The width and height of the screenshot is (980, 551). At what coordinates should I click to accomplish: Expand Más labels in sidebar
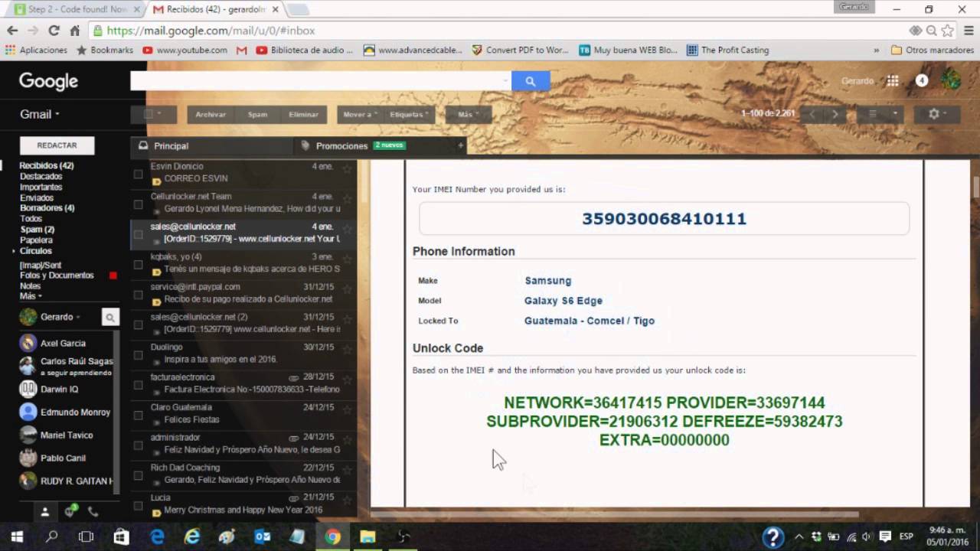pyautogui.click(x=31, y=296)
